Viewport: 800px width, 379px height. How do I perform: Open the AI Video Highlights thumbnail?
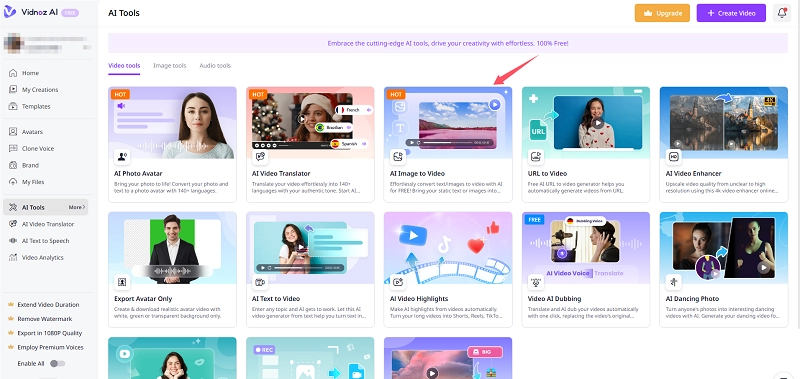448,248
